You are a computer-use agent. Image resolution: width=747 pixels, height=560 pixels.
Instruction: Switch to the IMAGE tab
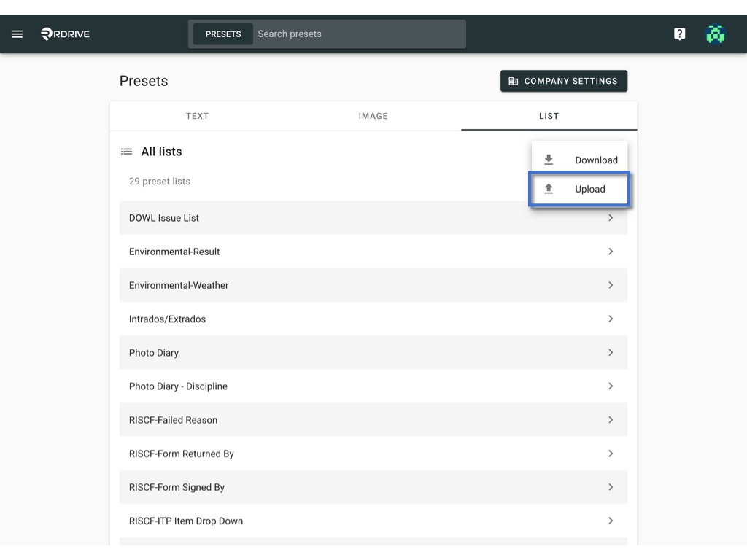373,116
